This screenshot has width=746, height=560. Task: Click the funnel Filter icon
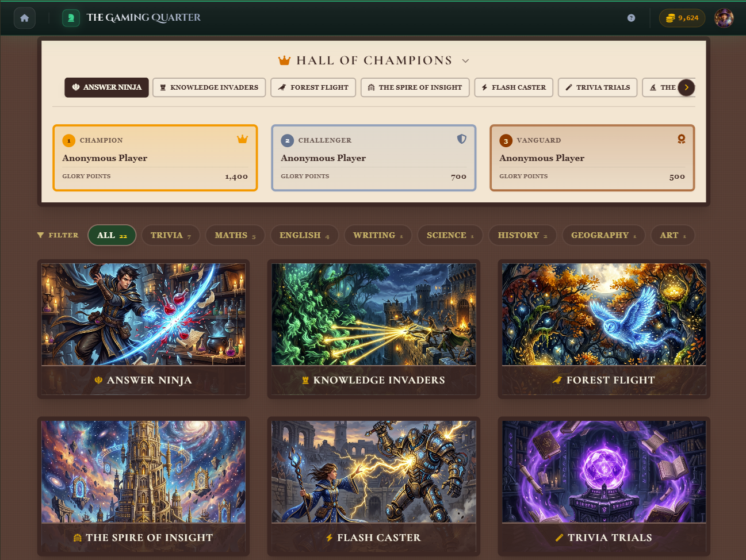pos(40,235)
